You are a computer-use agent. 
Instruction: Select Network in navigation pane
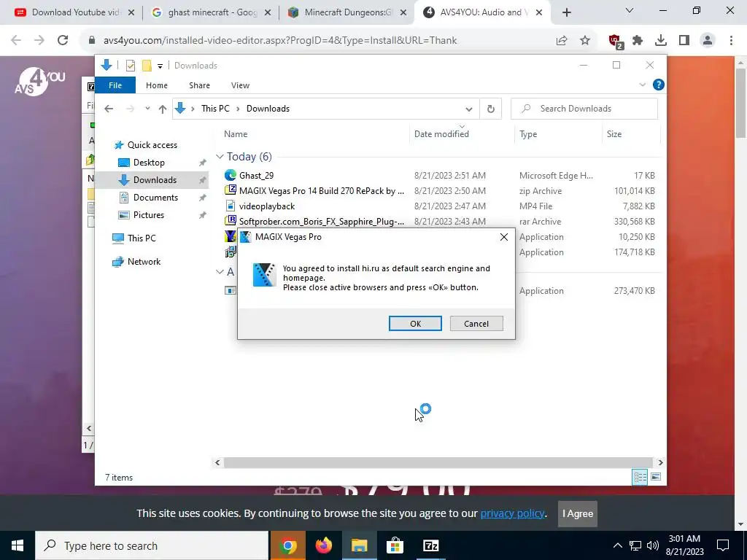(x=136, y=262)
